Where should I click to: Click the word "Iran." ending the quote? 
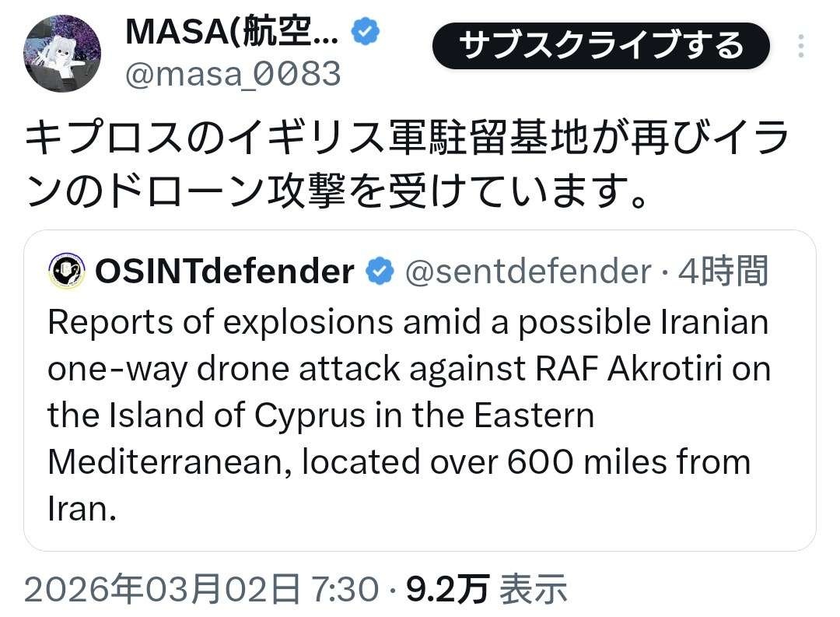(82, 509)
